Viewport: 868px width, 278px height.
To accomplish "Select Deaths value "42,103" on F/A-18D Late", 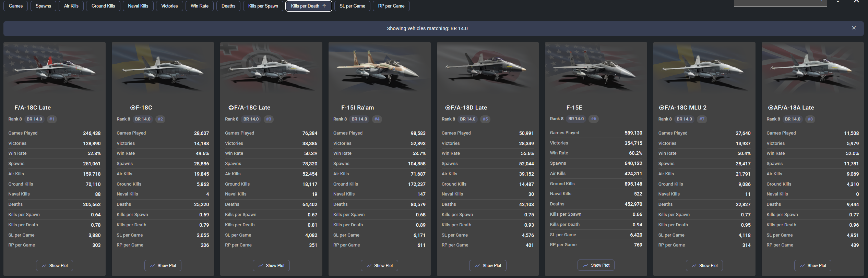I will pyautogui.click(x=526, y=204).
